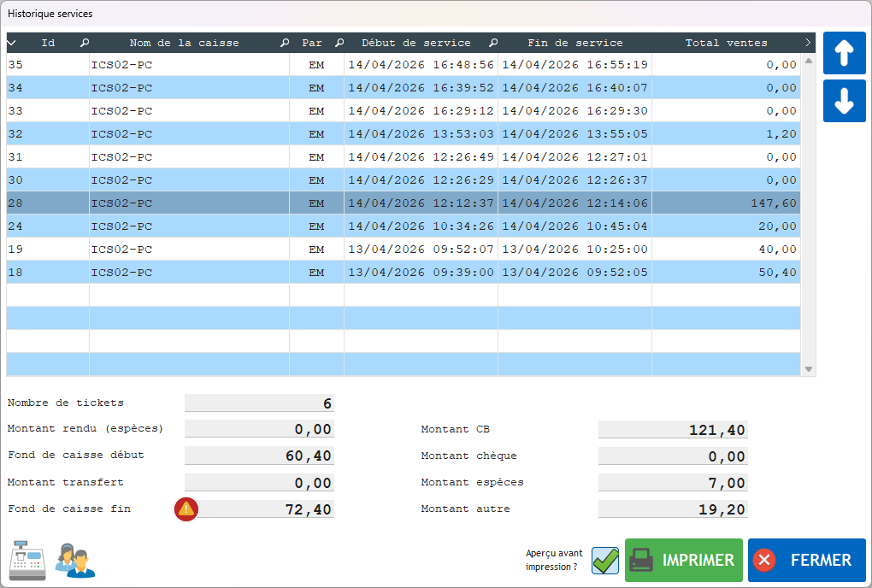Viewport: 872px width, 588px height.
Task: Click the blue down arrow button
Action: pyautogui.click(x=844, y=101)
